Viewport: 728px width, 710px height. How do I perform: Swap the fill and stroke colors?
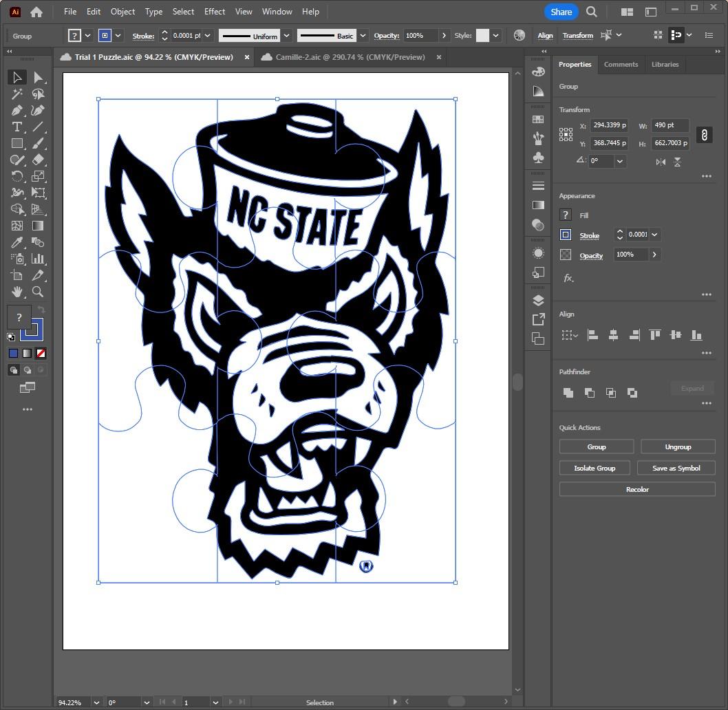pos(41,310)
